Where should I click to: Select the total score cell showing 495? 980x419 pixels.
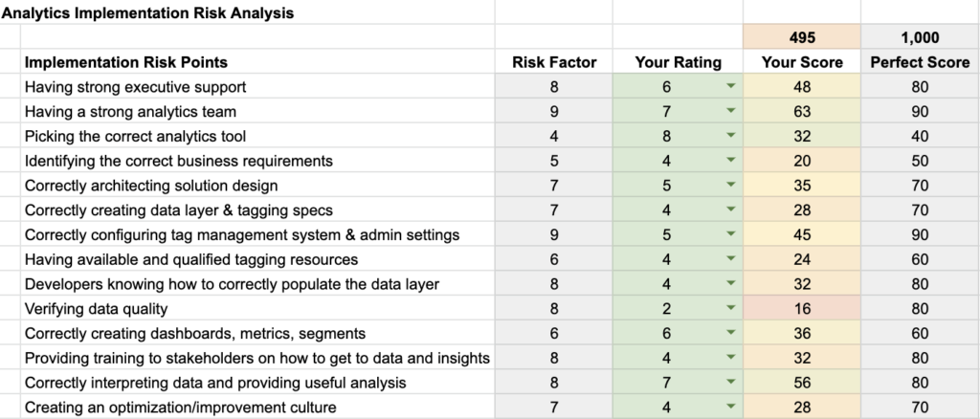coord(802,37)
